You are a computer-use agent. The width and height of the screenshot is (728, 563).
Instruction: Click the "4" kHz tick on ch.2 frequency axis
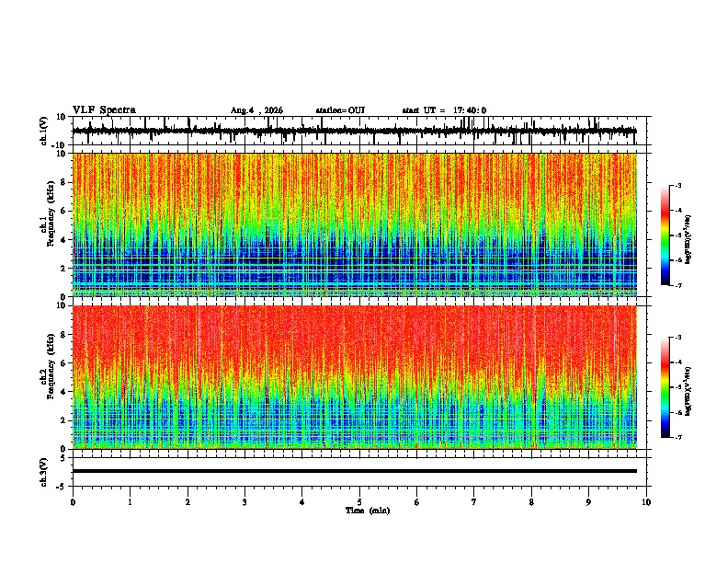pyautogui.click(x=63, y=392)
